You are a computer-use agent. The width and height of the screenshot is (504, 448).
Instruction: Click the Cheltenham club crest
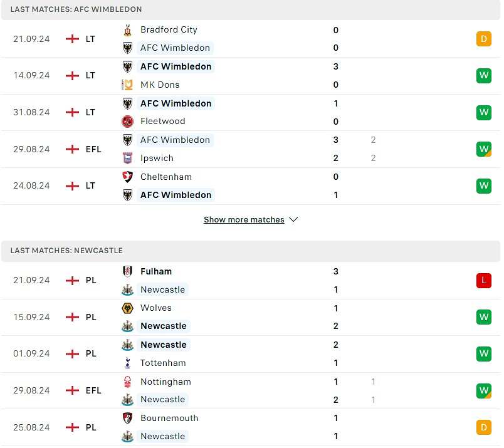(128, 177)
